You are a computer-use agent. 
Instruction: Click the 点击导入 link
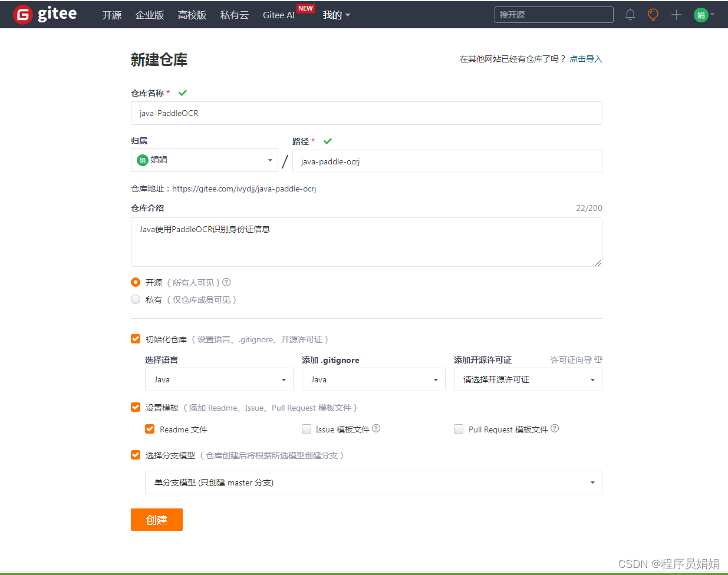point(586,59)
